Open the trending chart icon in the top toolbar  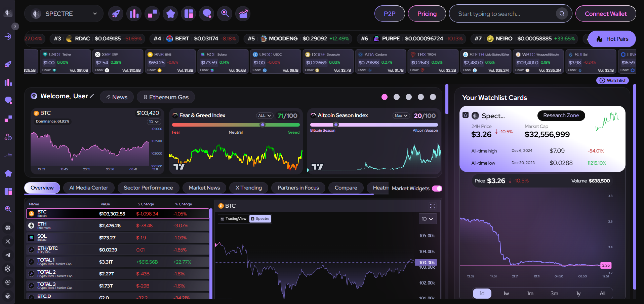(243, 13)
